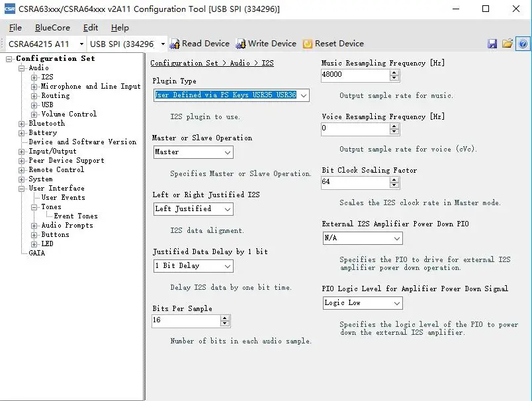
Task: Click the Reset Device toolbar button
Action: pyautogui.click(x=333, y=44)
